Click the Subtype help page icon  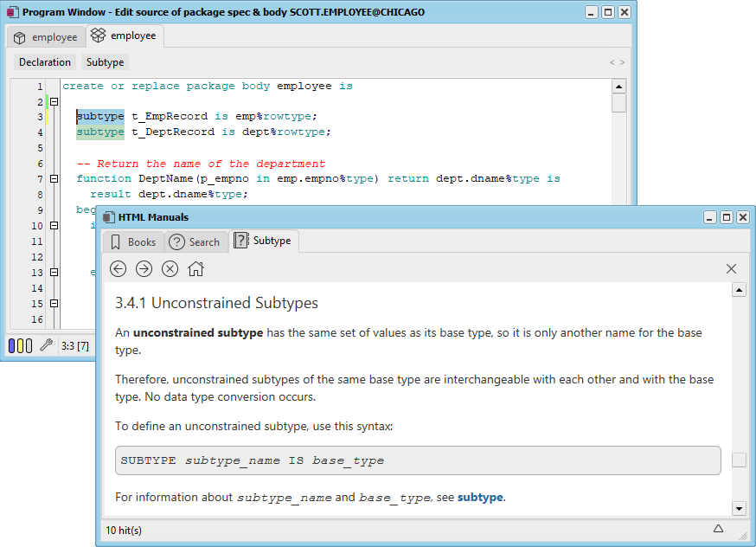click(241, 241)
